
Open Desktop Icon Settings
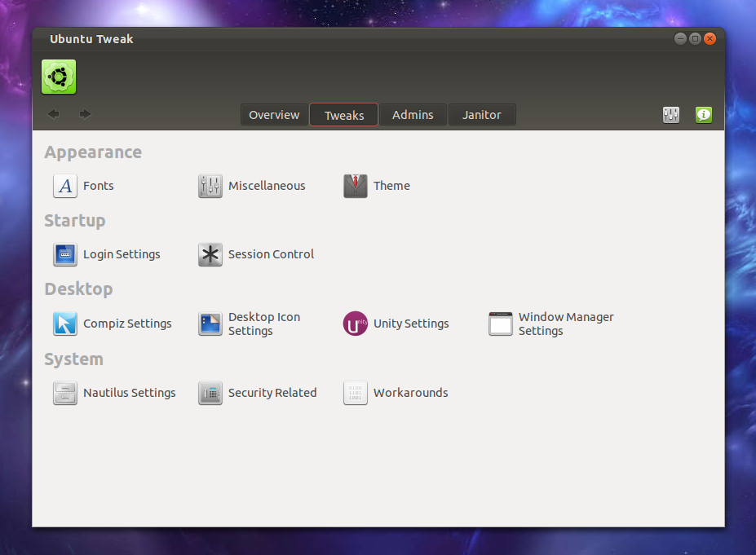click(x=253, y=324)
